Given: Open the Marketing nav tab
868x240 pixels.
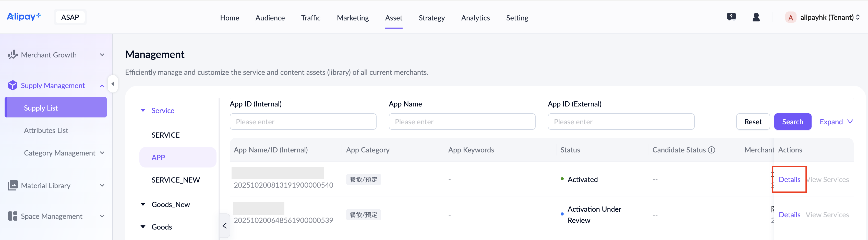Looking at the screenshot, I should click(x=353, y=18).
